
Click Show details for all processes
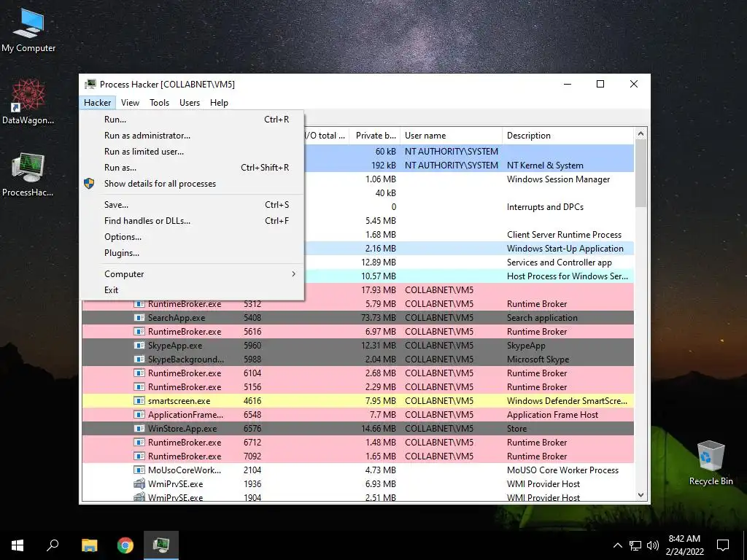click(193, 184)
